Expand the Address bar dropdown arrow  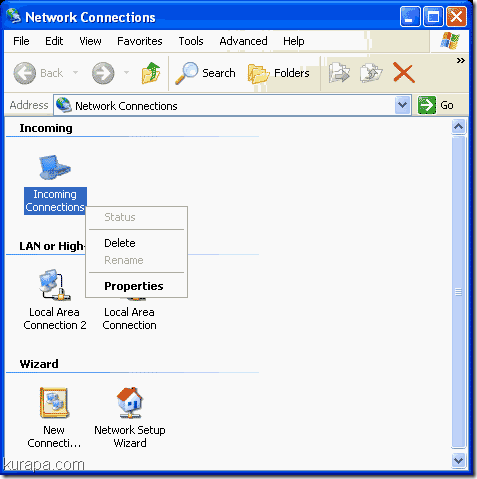click(x=402, y=105)
